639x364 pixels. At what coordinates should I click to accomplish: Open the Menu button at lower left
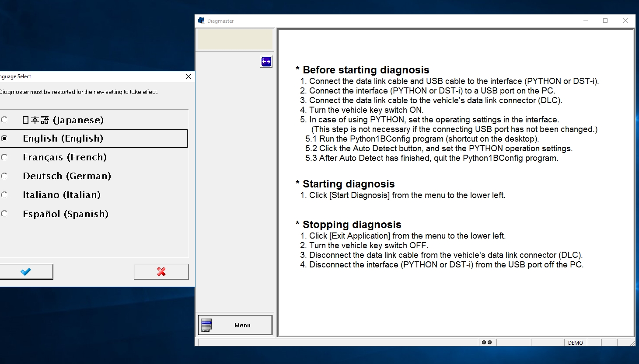pyautogui.click(x=235, y=325)
